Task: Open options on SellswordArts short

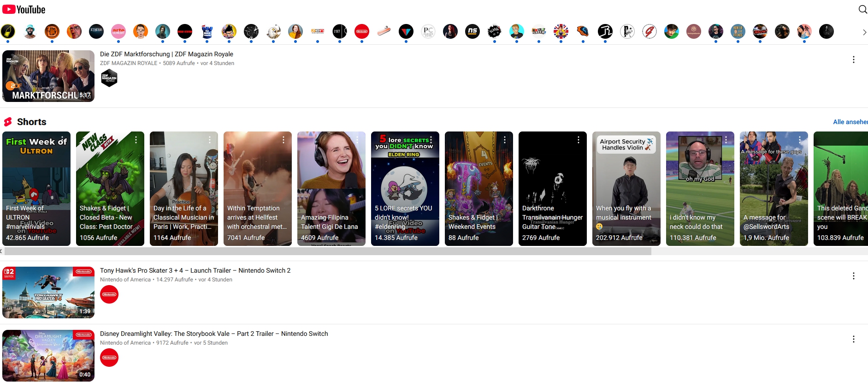Action: pos(800,140)
